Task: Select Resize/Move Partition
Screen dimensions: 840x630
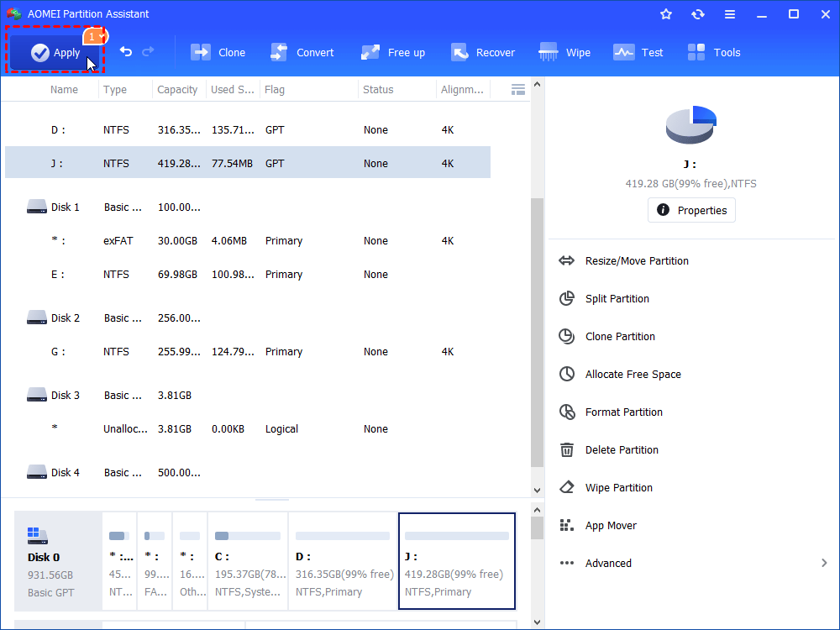Action: [x=636, y=260]
